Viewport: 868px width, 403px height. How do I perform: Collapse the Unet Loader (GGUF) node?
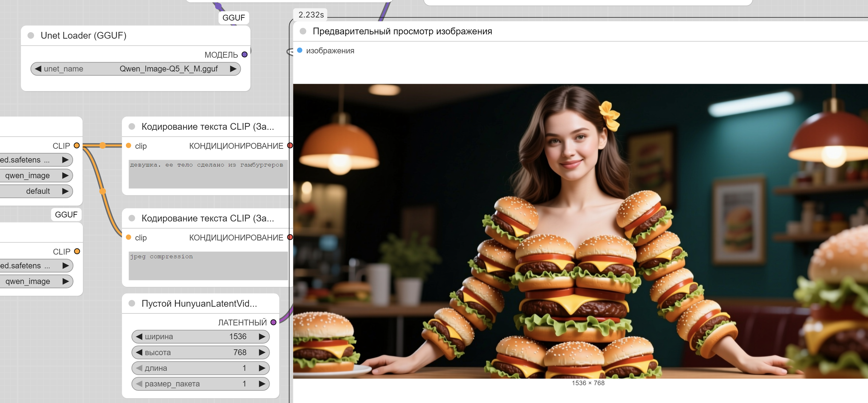tap(31, 35)
